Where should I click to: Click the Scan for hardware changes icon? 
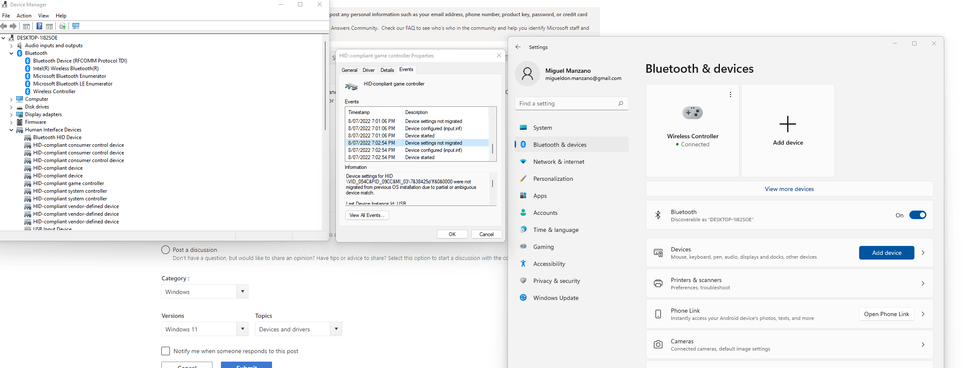76,26
